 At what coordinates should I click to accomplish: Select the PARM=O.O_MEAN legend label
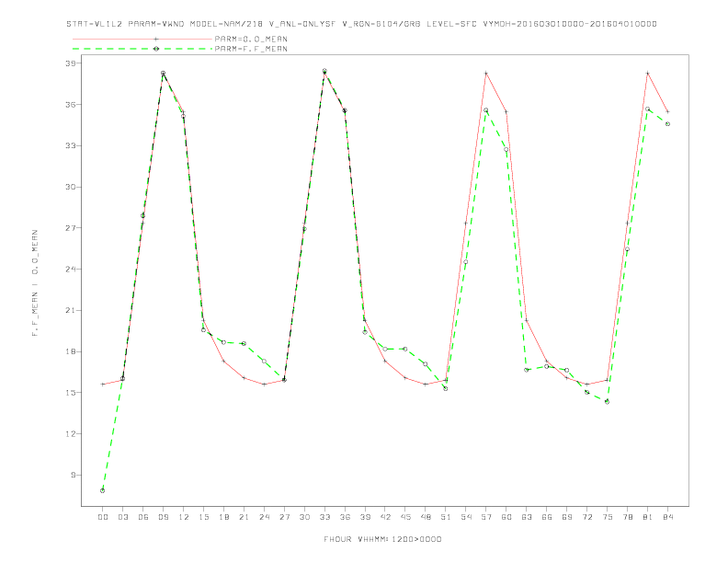click(x=251, y=39)
